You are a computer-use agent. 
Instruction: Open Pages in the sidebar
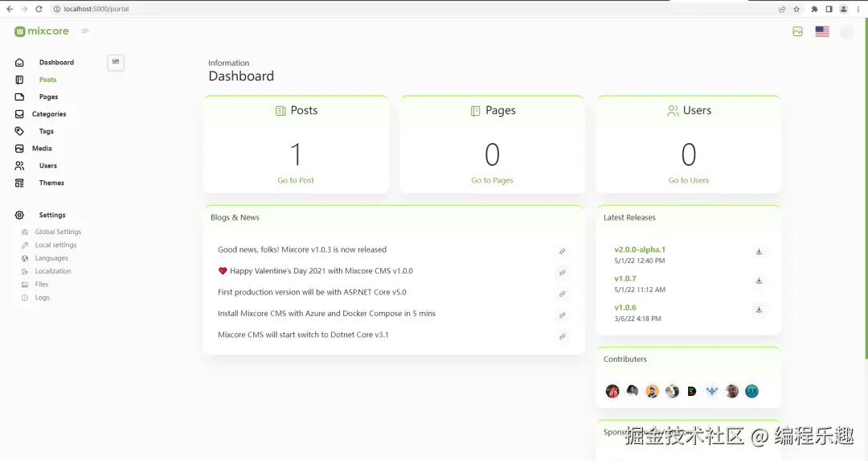(49, 97)
